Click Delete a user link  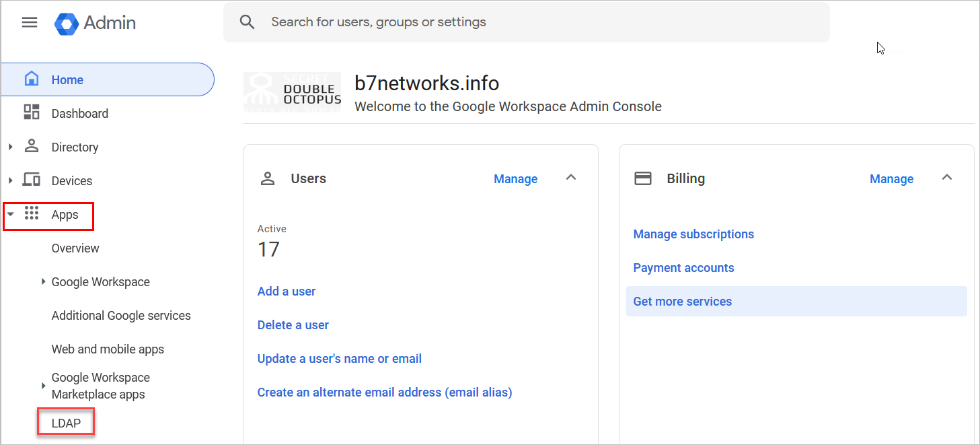[x=293, y=325]
